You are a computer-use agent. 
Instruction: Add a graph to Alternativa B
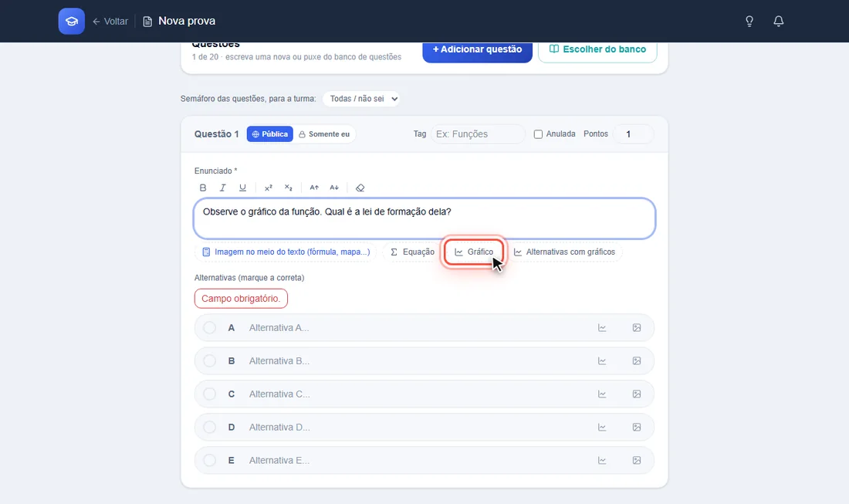pos(602,361)
